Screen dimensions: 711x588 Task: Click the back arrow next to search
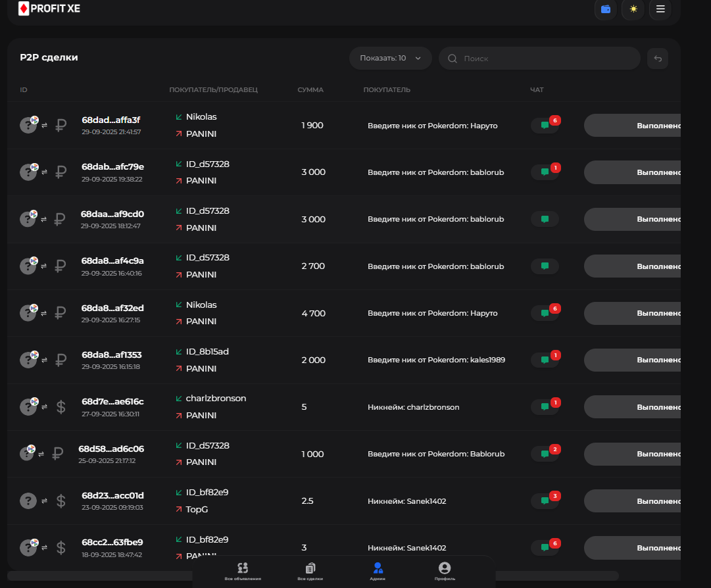658,59
